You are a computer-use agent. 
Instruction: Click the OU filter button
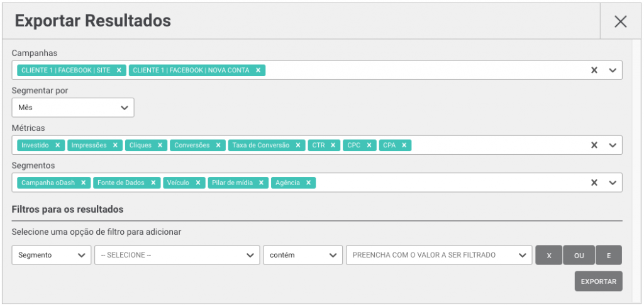tap(579, 256)
